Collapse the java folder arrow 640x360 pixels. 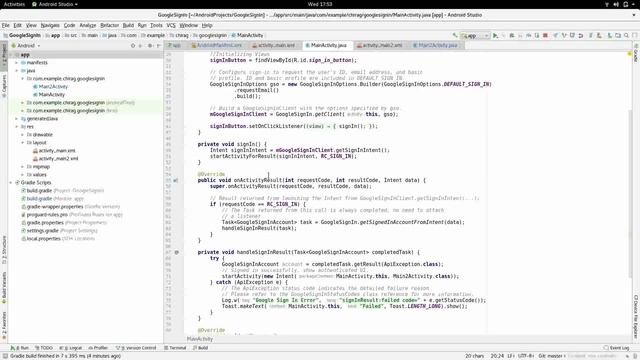coord(17,71)
